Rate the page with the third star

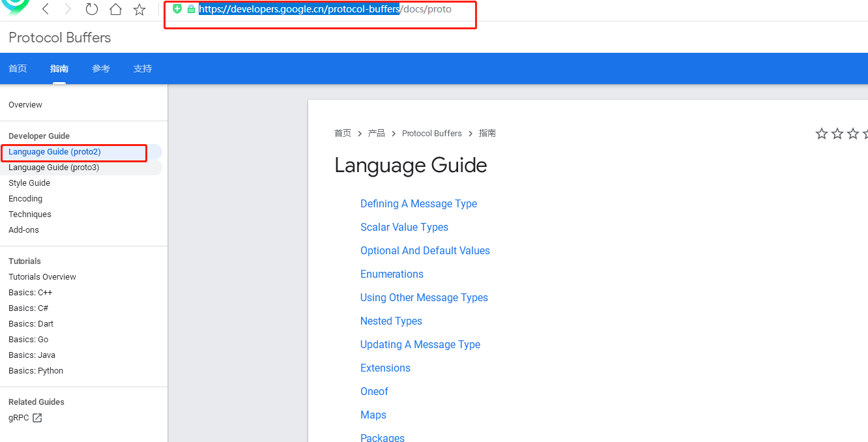pyautogui.click(x=853, y=134)
